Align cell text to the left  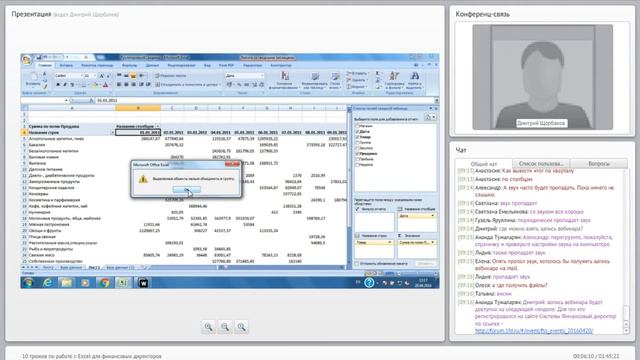pyautogui.click(x=119, y=84)
